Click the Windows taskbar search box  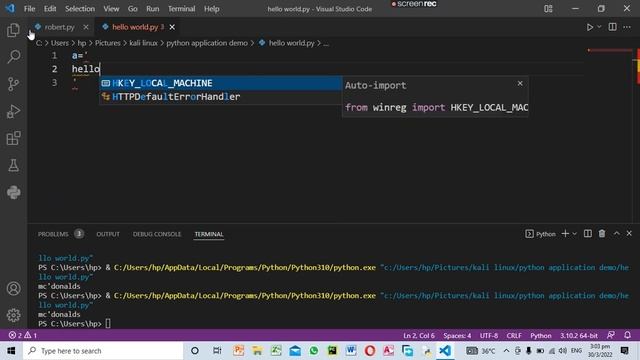[103, 351]
